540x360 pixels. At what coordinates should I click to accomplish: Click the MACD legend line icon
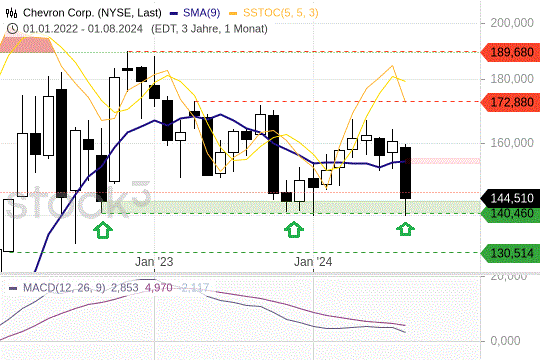(13, 288)
